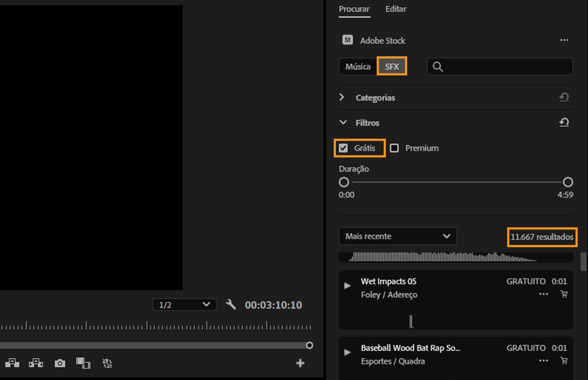Open the Button Editor with the plus icon
The image size is (588, 380).
300,363
